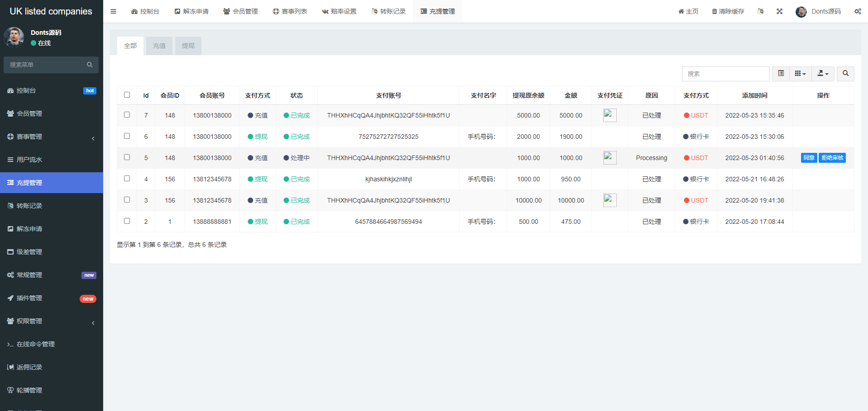Click the hamburger menu toggle icon

pyautogui.click(x=113, y=11)
